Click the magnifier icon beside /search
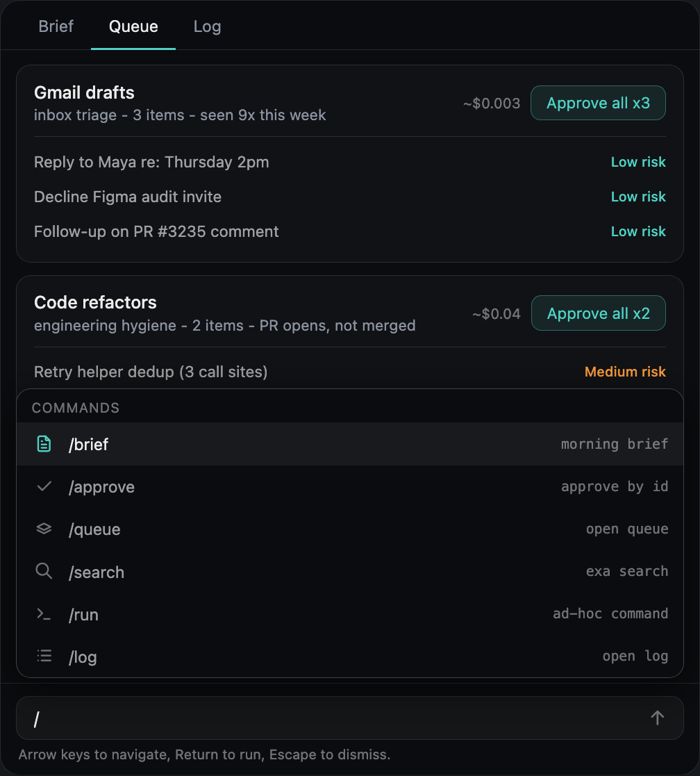Image resolution: width=700 pixels, height=776 pixels. (x=44, y=571)
